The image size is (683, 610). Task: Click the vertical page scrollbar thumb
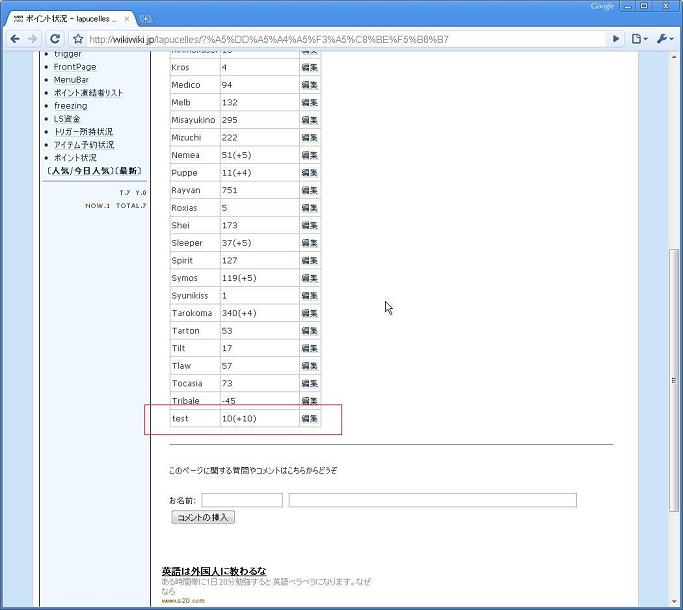pyautogui.click(x=674, y=400)
